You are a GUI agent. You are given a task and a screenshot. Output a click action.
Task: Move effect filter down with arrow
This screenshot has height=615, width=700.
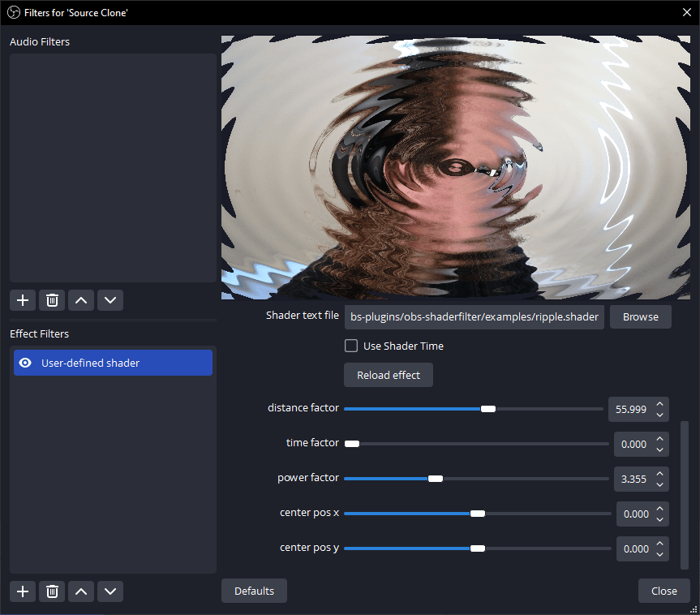pyautogui.click(x=110, y=591)
